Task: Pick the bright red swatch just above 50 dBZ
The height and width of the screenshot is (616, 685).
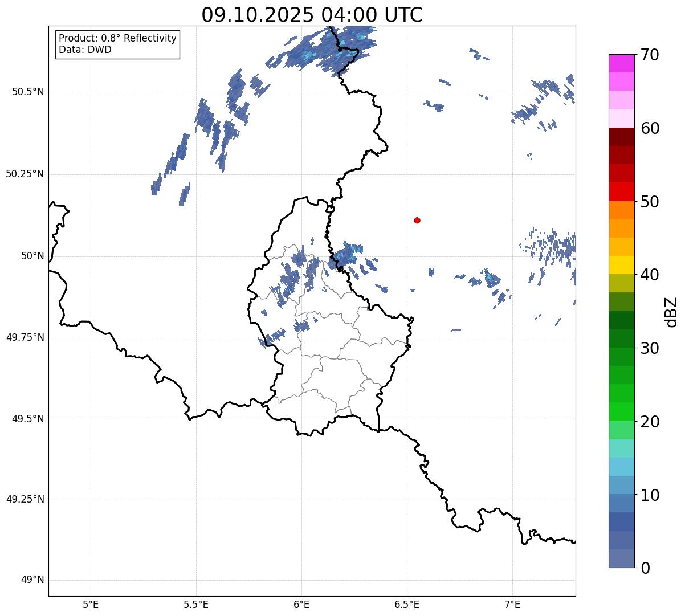Action: [x=622, y=191]
